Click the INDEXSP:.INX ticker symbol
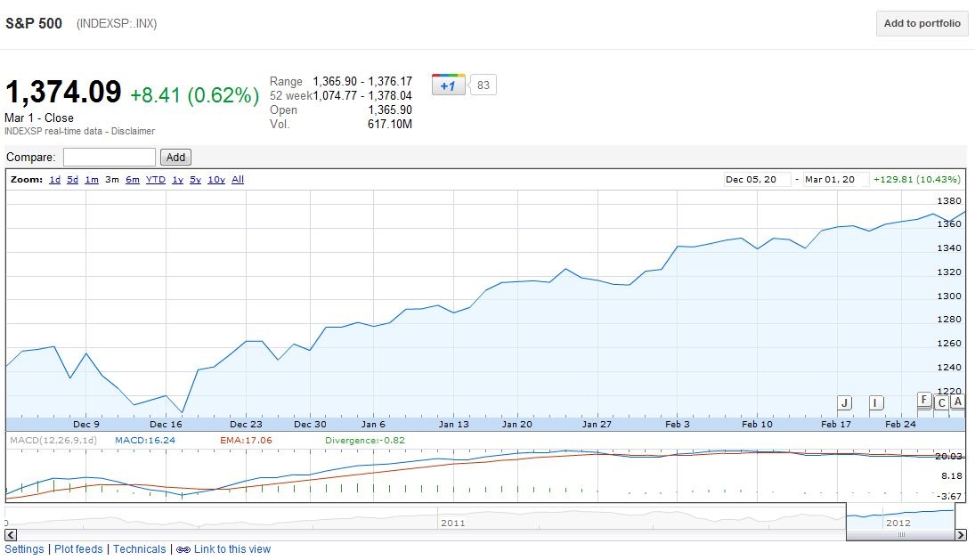 pyautogui.click(x=117, y=24)
